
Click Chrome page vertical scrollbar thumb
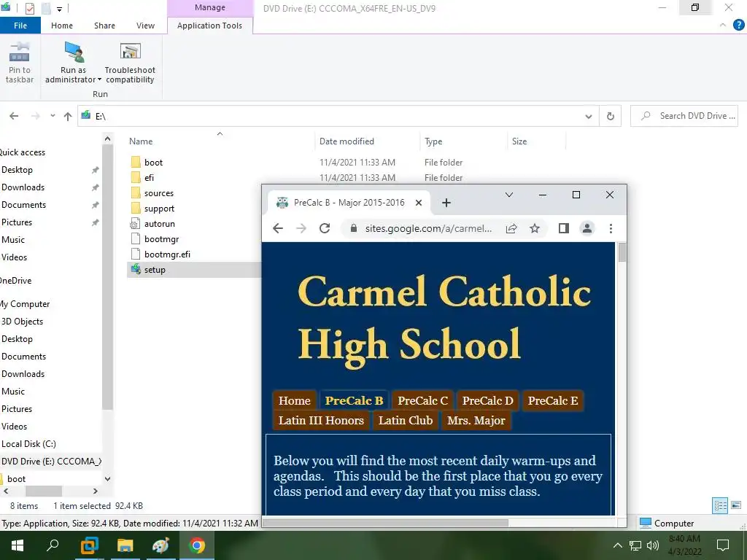tap(622, 252)
